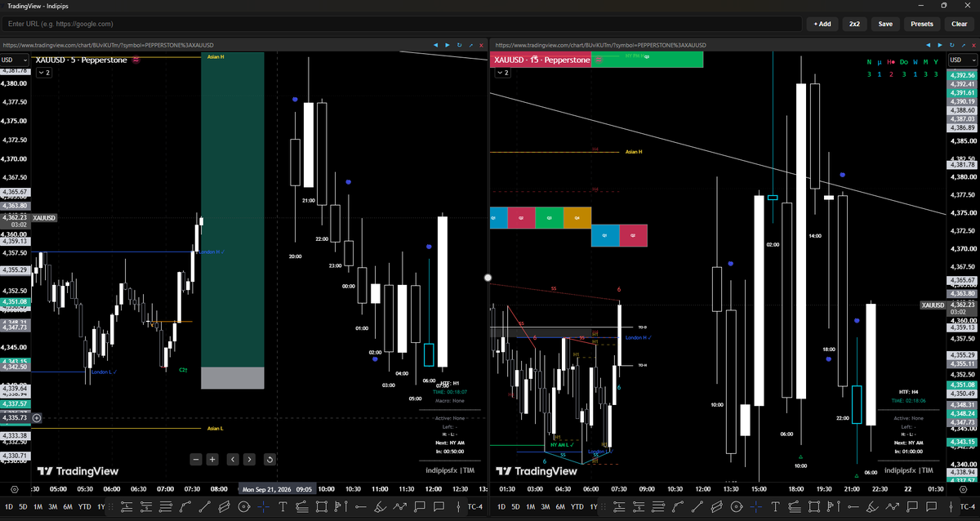Select text tool in left chart toolbar
The image size is (980, 521).
click(x=283, y=507)
